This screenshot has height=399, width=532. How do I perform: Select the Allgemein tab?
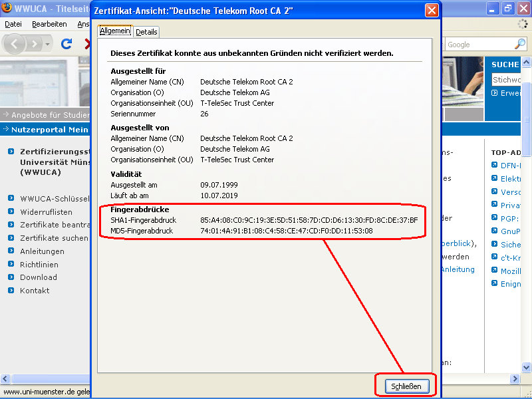[115, 31]
